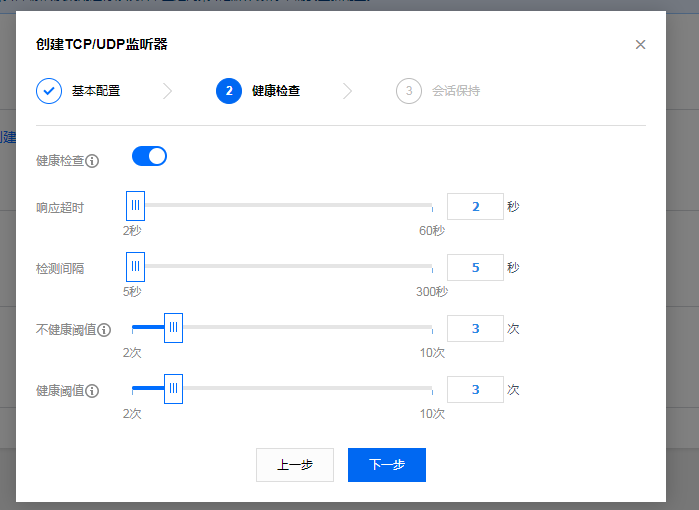The image size is (699, 510).
Task: Click the 上一步 button
Action: pyautogui.click(x=295, y=465)
